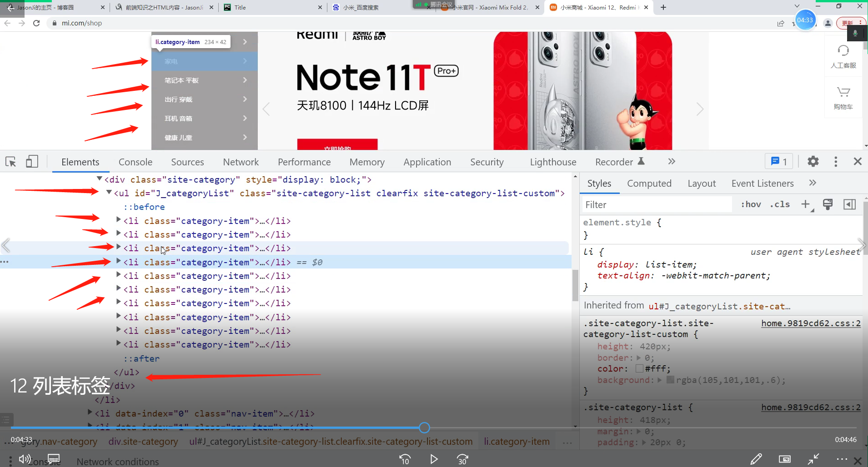Image resolution: width=868 pixels, height=467 pixels.
Task: Open the Event Listeners tab
Action: pyautogui.click(x=763, y=184)
